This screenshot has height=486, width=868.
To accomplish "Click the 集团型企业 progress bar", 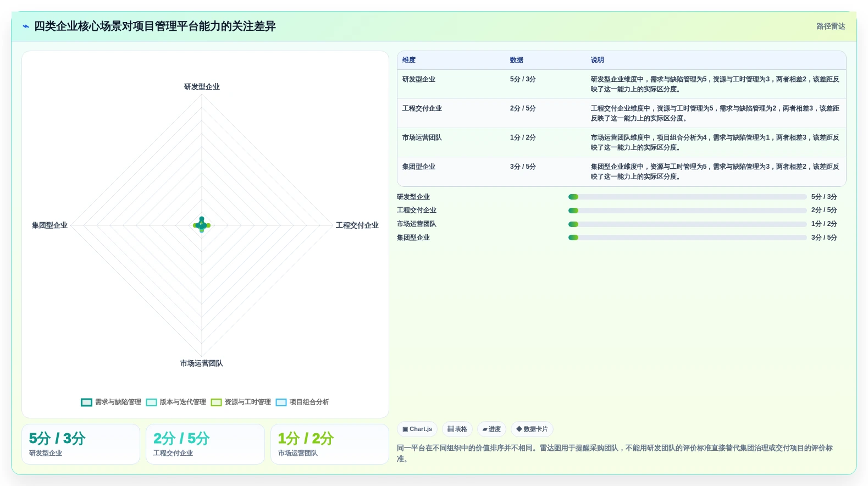I will 688,238.
